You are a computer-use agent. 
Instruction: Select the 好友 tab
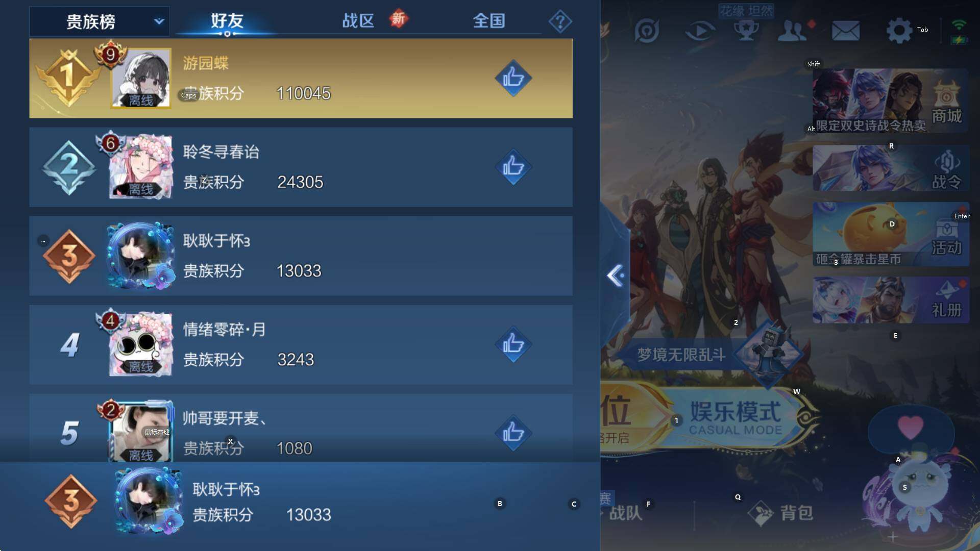coord(227,21)
